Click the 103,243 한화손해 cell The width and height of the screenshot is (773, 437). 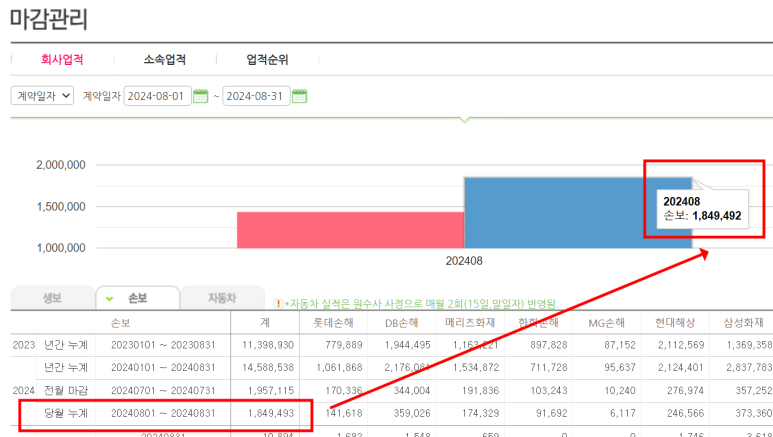549,390
